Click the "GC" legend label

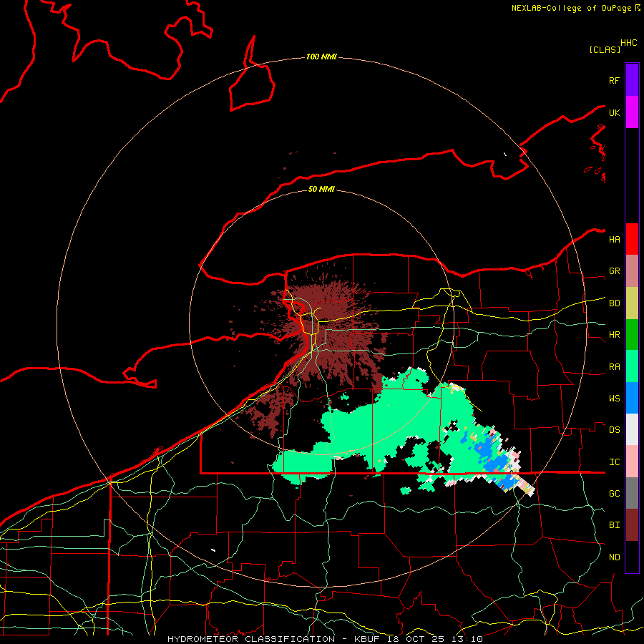tap(614, 494)
